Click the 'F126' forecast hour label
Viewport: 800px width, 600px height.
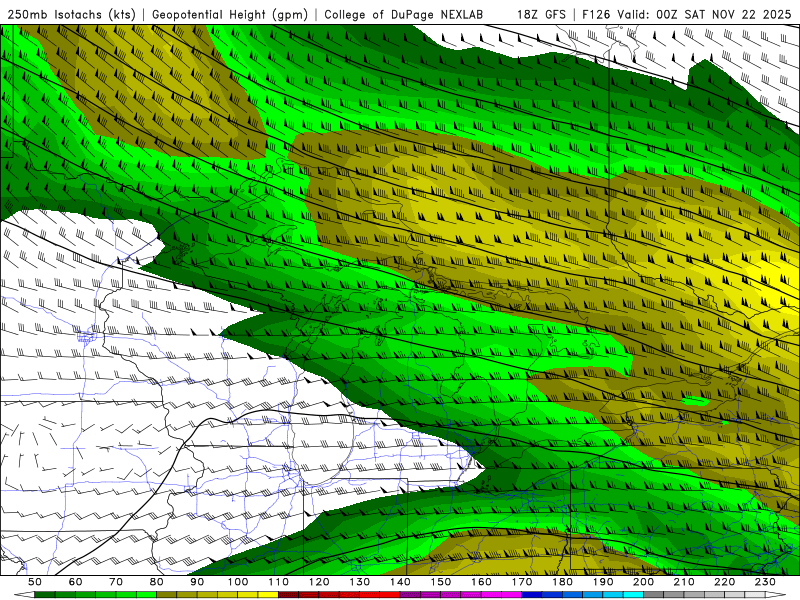click(597, 15)
